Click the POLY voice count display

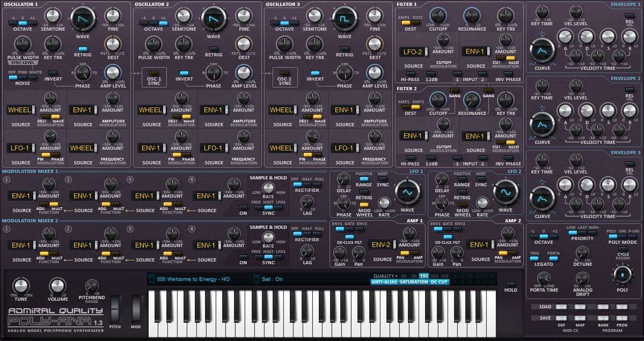pos(623,275)
